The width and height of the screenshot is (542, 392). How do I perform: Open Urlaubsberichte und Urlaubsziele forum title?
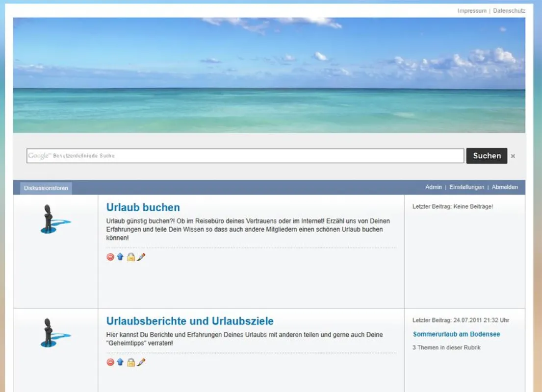tap(190, 321)
